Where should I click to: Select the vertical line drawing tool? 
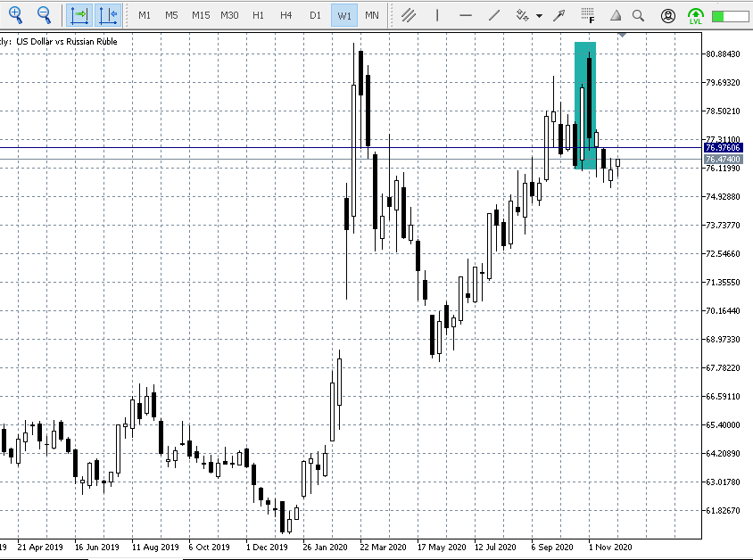[x=437, y=15]
